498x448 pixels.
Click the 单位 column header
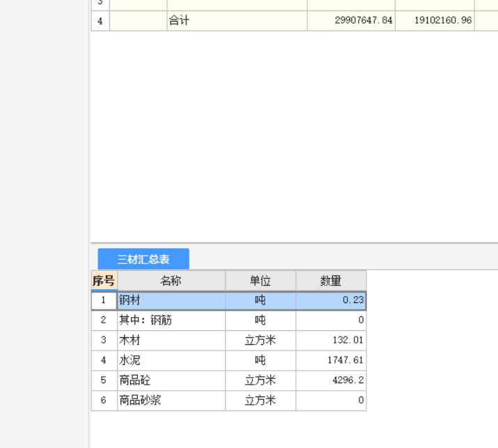[x=260, y=281]
